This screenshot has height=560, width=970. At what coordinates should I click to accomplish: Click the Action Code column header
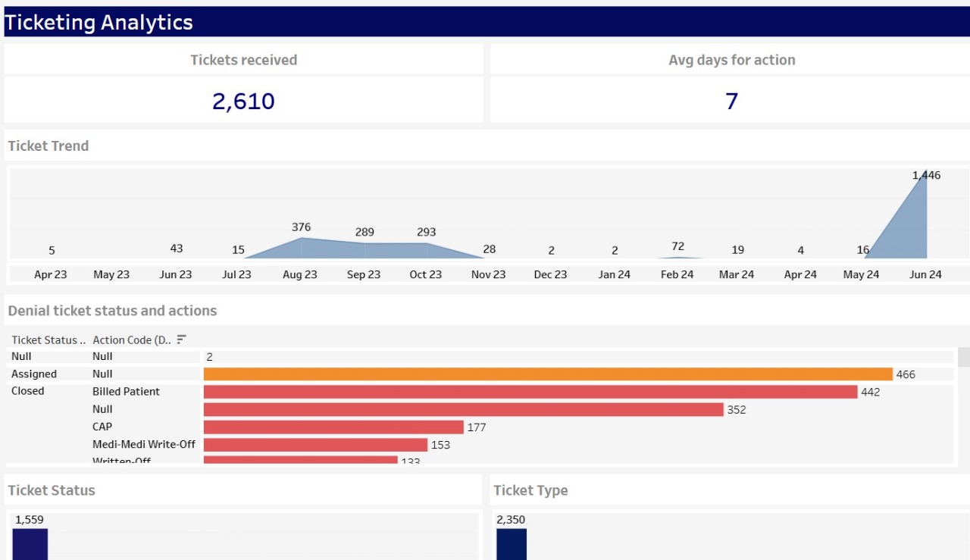(x=132, y=340)
